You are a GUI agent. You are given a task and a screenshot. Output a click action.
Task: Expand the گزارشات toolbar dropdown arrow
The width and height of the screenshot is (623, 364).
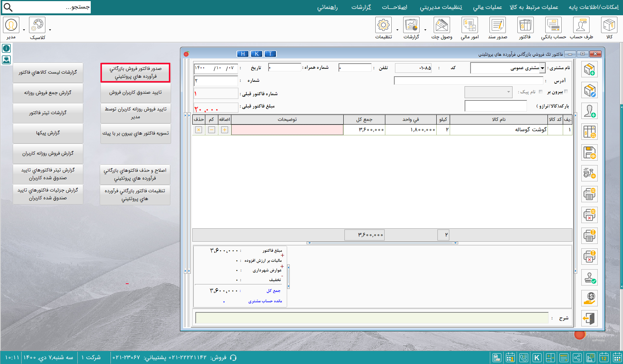pos(425,30)
